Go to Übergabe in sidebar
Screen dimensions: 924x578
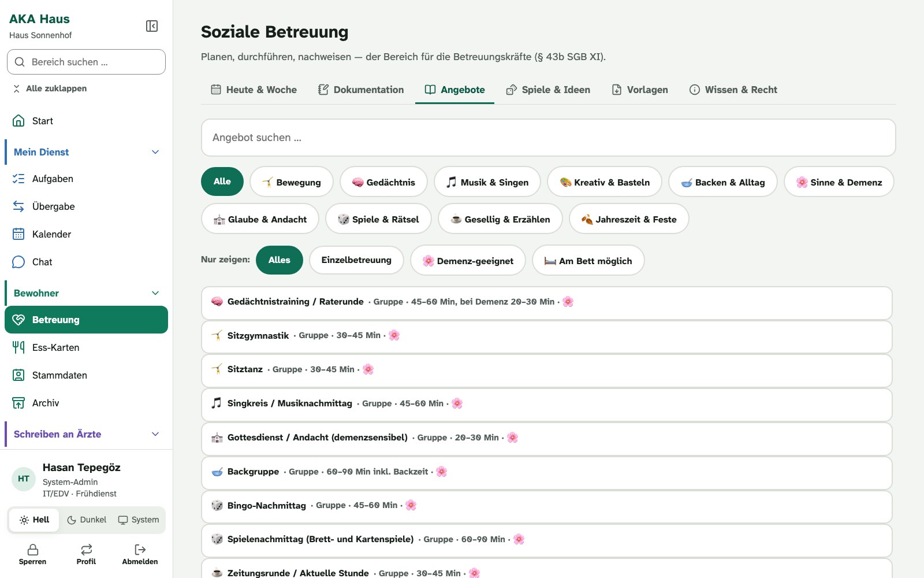(x=86, y=206)
